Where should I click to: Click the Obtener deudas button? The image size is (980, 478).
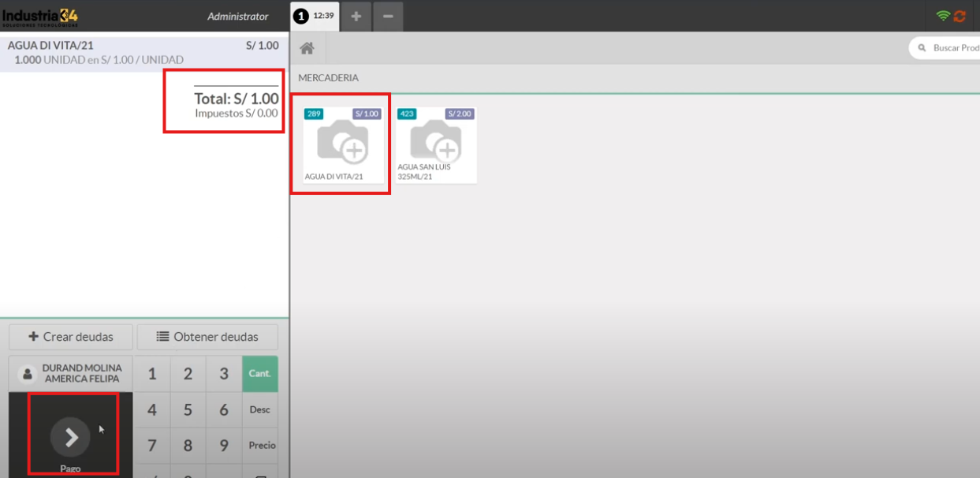tap(207, 337)
